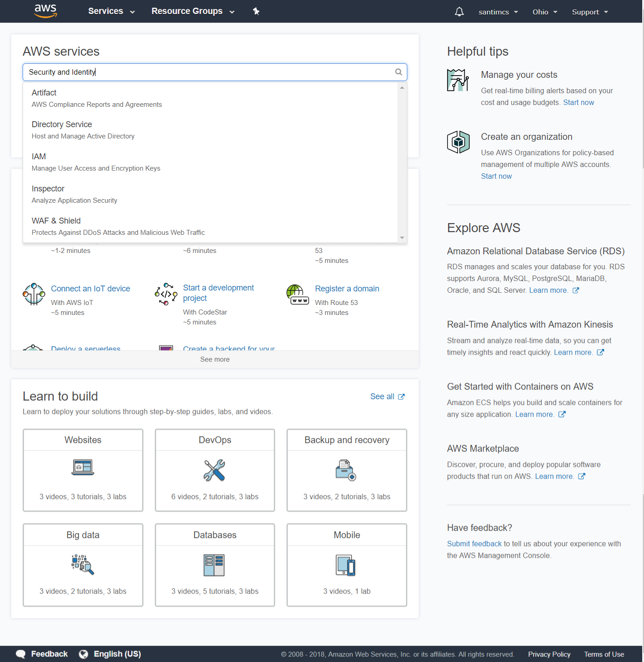Click the pin shortcuts icon
The width and height of the screenshot is (644, 662).
click(256, 11)
